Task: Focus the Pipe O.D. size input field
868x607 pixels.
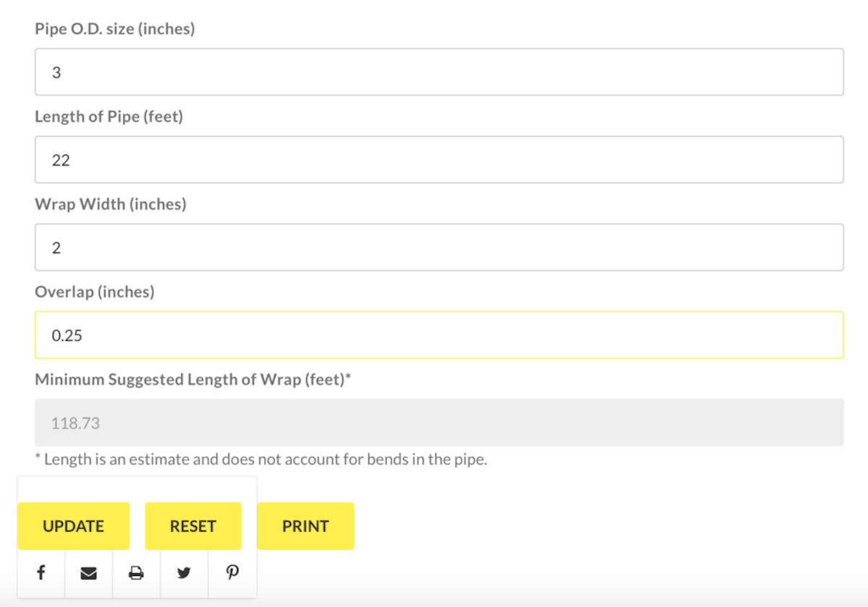Action: pos(439,72)
